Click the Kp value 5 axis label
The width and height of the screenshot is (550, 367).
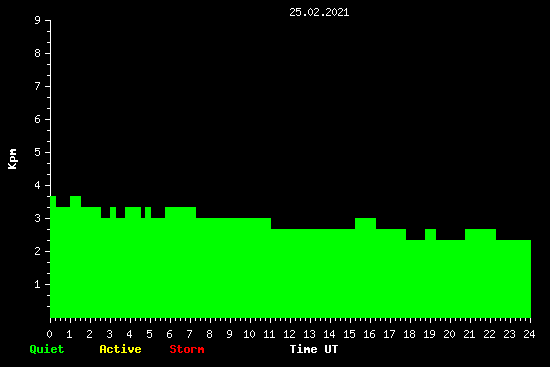point(38,152)
